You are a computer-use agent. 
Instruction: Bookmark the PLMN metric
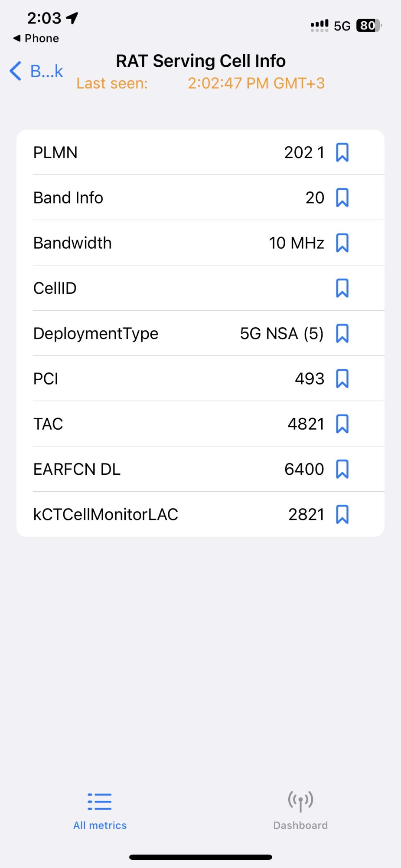pos(342,153)
